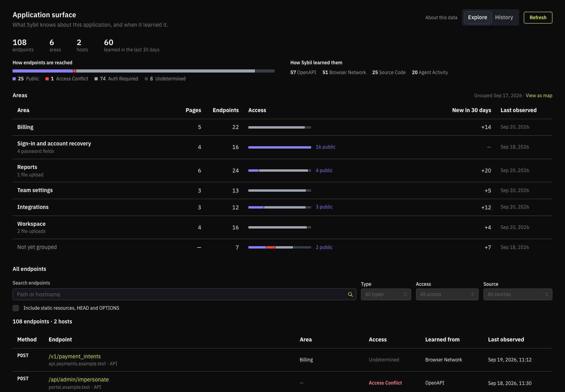Switch to the Explore tab
The height and width of the screenshot is (392, 565).
tap(478, 18)
